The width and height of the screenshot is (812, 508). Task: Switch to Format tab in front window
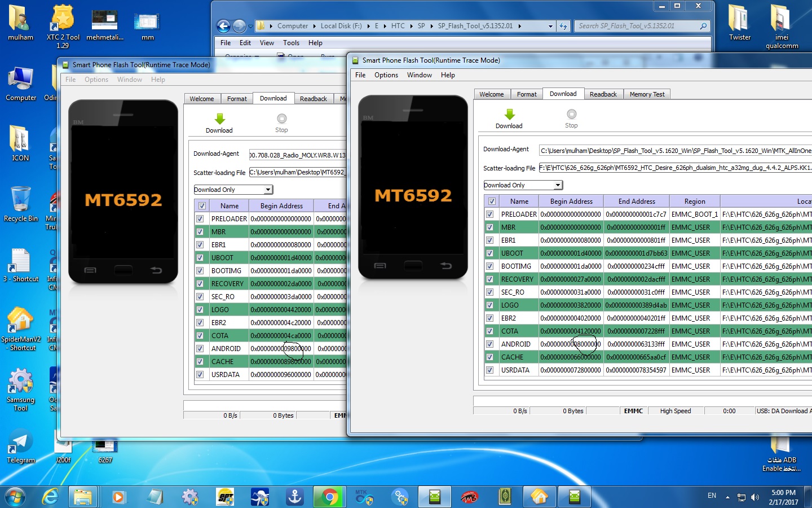(x=527, y=94)
